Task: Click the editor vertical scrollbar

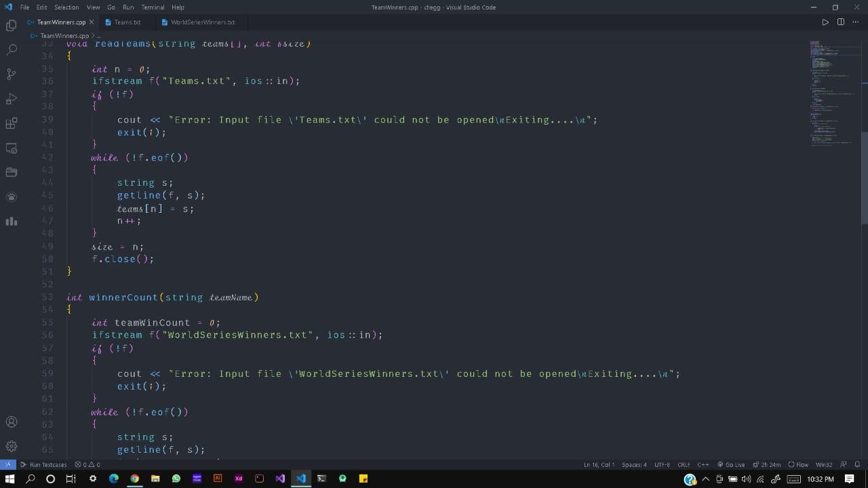Action: tap(864, 178)
